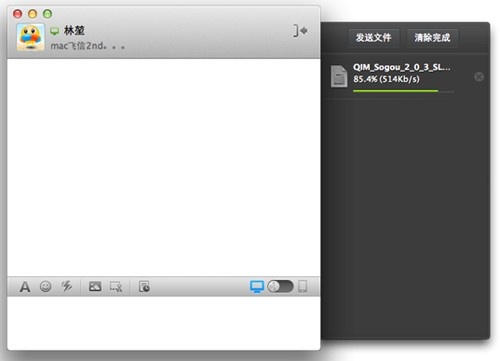Image resolution: width=500 pixels, height=361 pixels.
Task: Click into the message input box
Action: point(164,323)
